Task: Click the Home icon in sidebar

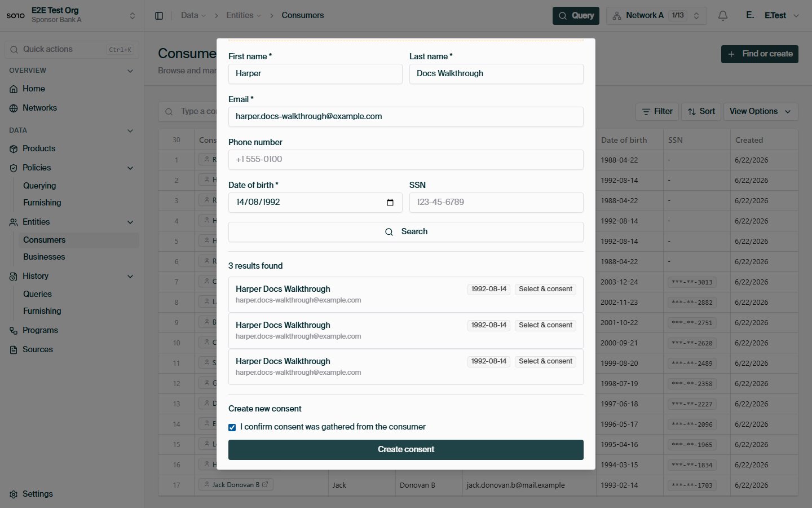Action: [x=14, y=89]
